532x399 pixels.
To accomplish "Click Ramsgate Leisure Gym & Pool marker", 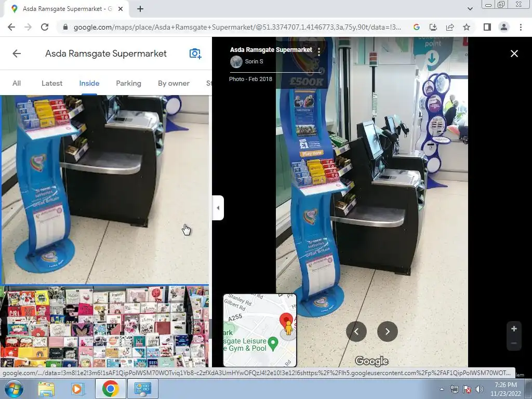I will click(x=273, y=343).
